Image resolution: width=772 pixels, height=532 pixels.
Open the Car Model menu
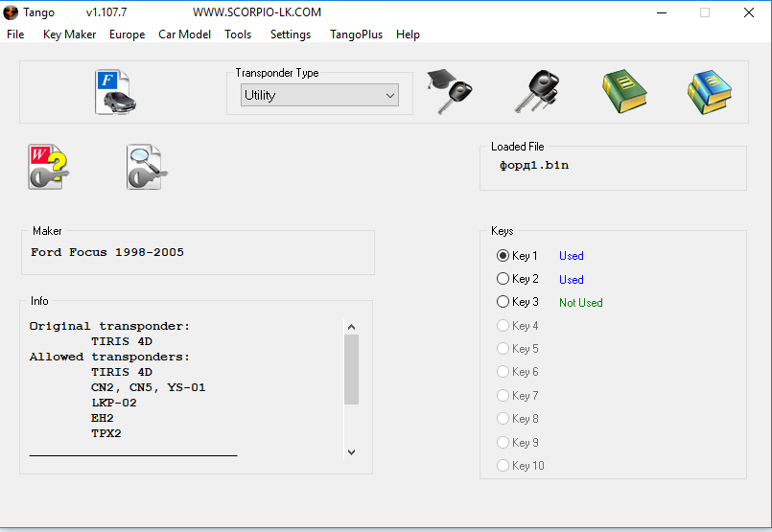[185, 35]
